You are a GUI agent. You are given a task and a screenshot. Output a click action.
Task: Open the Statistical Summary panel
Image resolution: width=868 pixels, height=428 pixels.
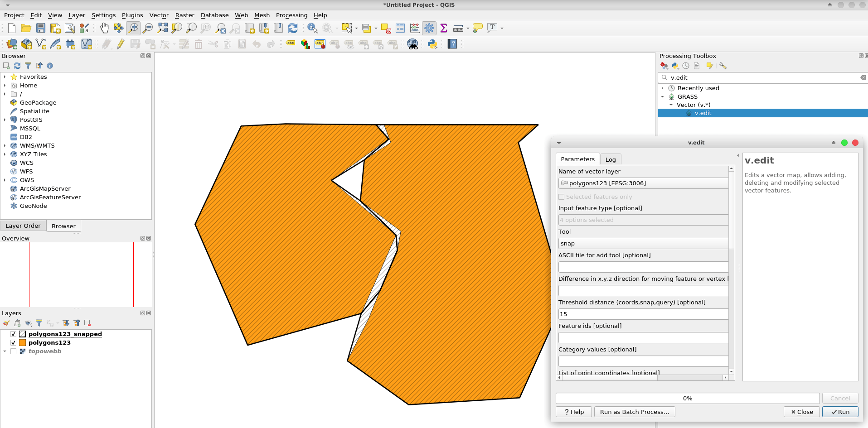[x=444, y=28]
